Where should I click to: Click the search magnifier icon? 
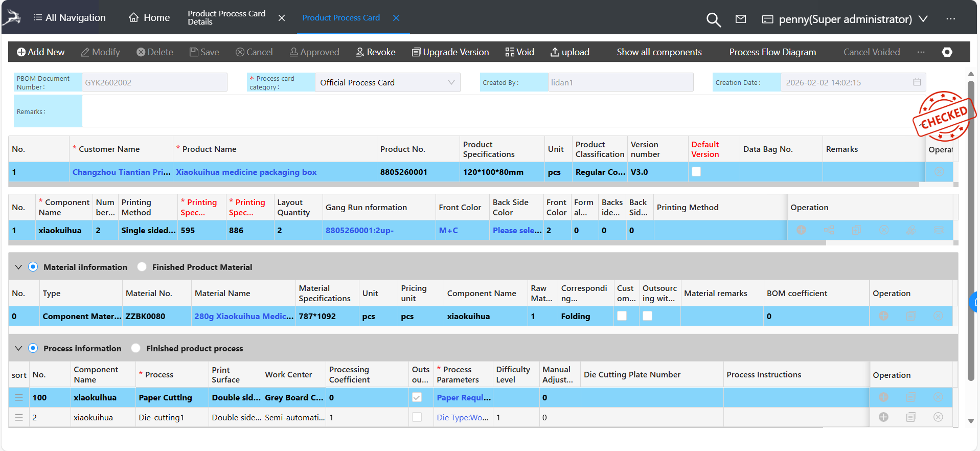[x=713, y=20]
